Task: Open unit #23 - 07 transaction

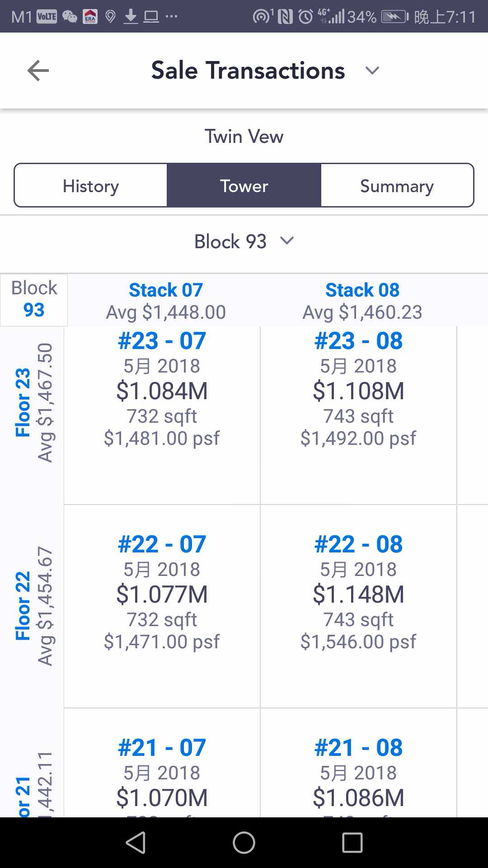Action: 162,389
